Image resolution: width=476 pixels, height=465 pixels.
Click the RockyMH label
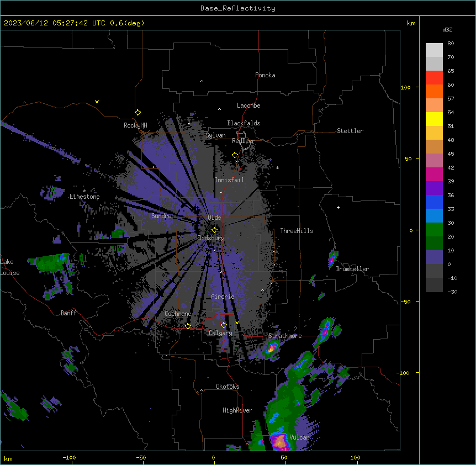click(x=135, y=125)
